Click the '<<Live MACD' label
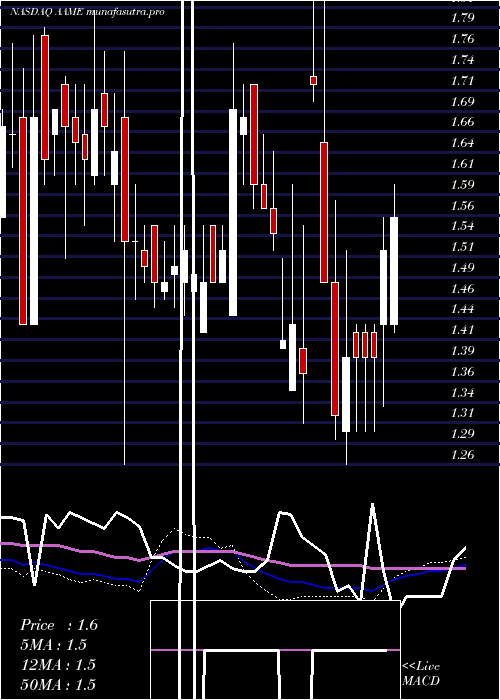Image resolution: width=500 pixels, height=700 pixels. (421, 674)
